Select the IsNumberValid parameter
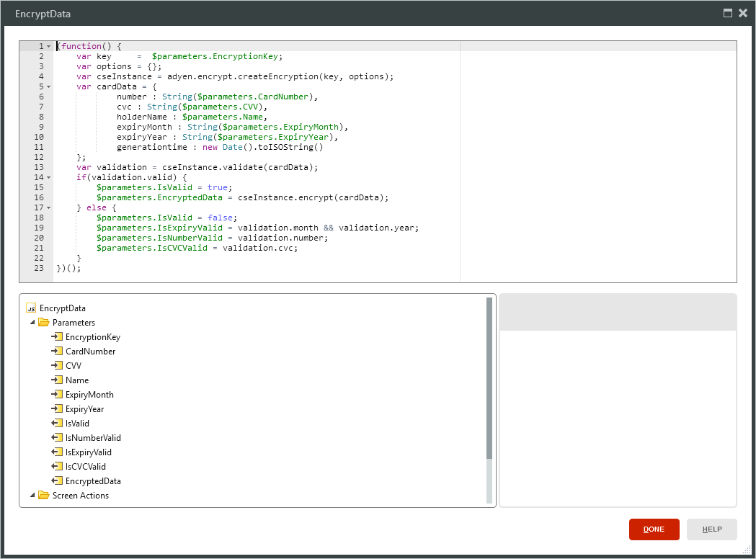This screenshot has width=756, height=559. click(93, 438)
